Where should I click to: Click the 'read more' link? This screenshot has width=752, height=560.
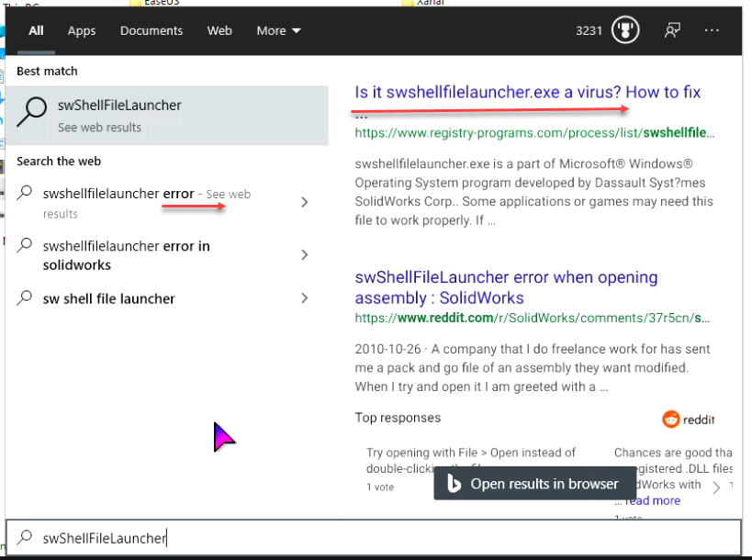pos(653,500)
